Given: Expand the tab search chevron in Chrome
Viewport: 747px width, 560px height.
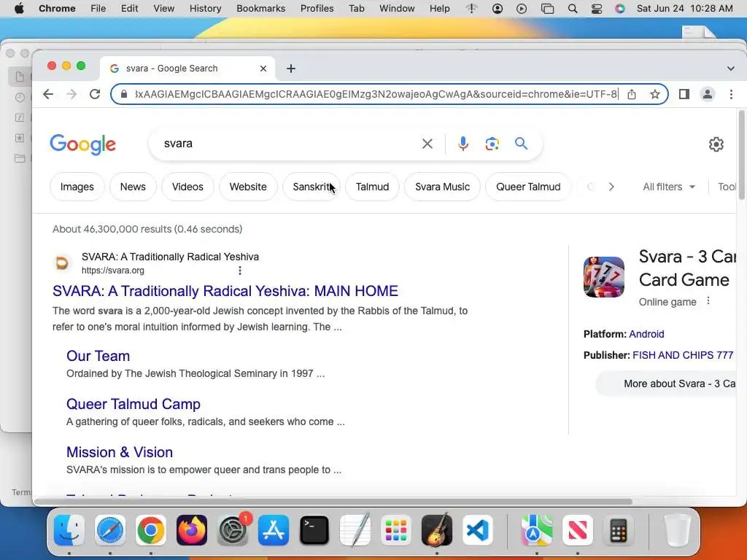Looking at the screenshot, I should point(730,69).
